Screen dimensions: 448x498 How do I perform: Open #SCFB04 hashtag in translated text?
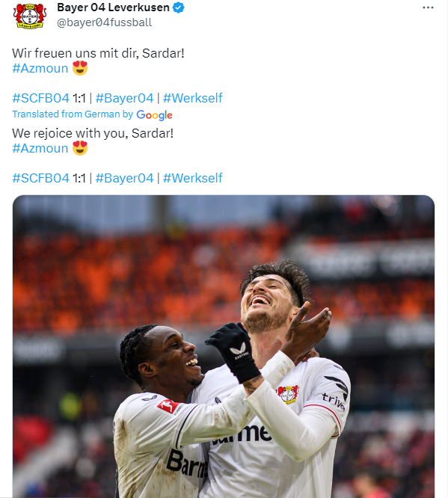click(40, 178)
